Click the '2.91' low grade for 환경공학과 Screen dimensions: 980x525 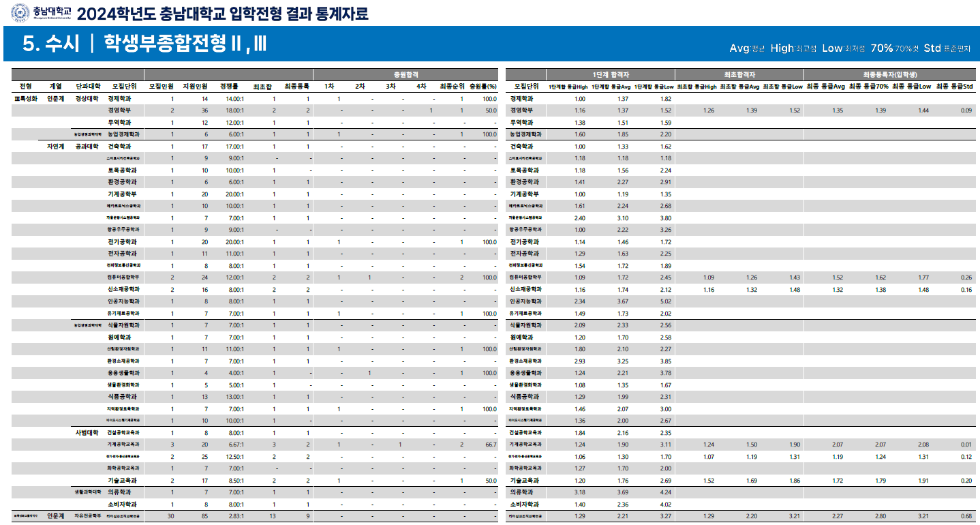tap(666, 182)
